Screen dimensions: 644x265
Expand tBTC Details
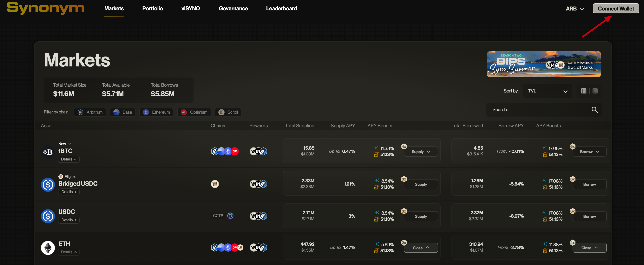click(69, 159)
